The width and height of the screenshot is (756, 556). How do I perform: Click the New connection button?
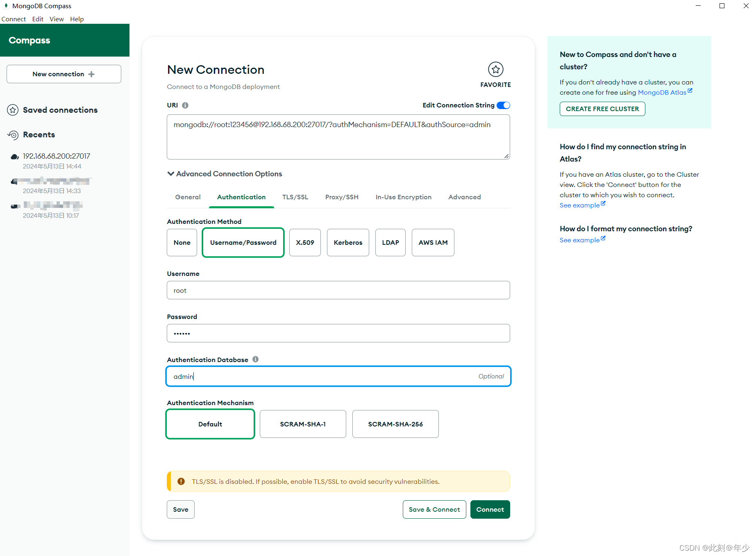(64, 74)
